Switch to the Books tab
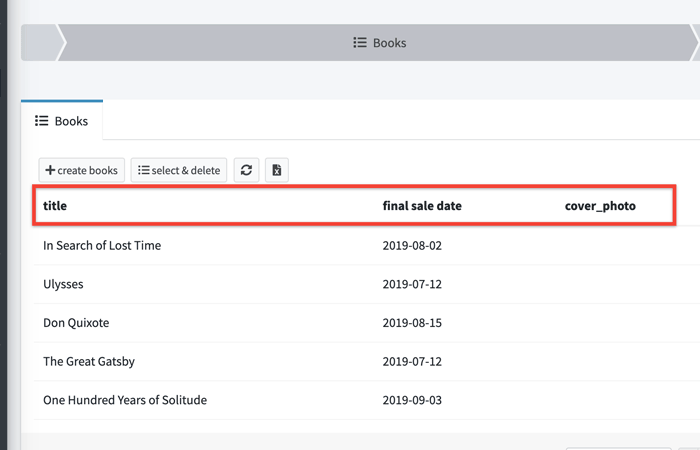 pyautogui.click(x=62, y=121)
